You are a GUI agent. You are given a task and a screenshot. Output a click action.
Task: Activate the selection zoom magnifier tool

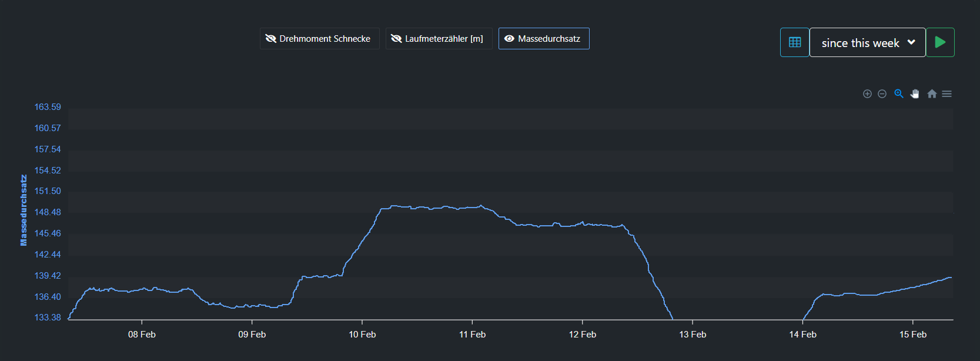[x=898, y=93]
